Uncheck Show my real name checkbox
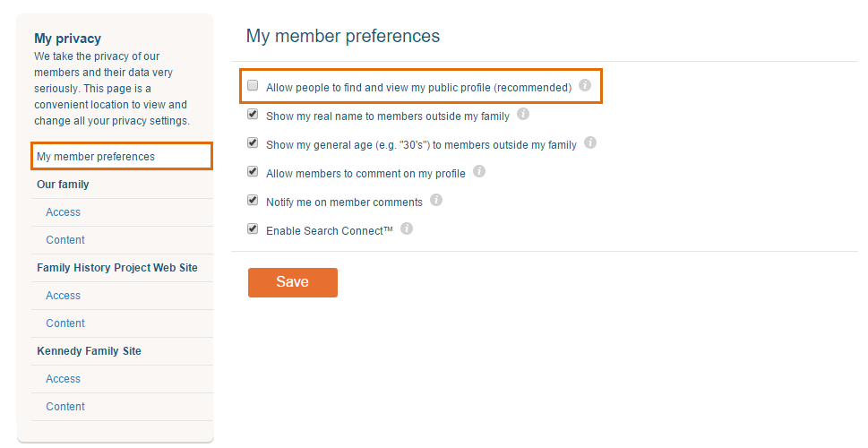This screenshot has width=868, height=448. [x=254, y=115]
